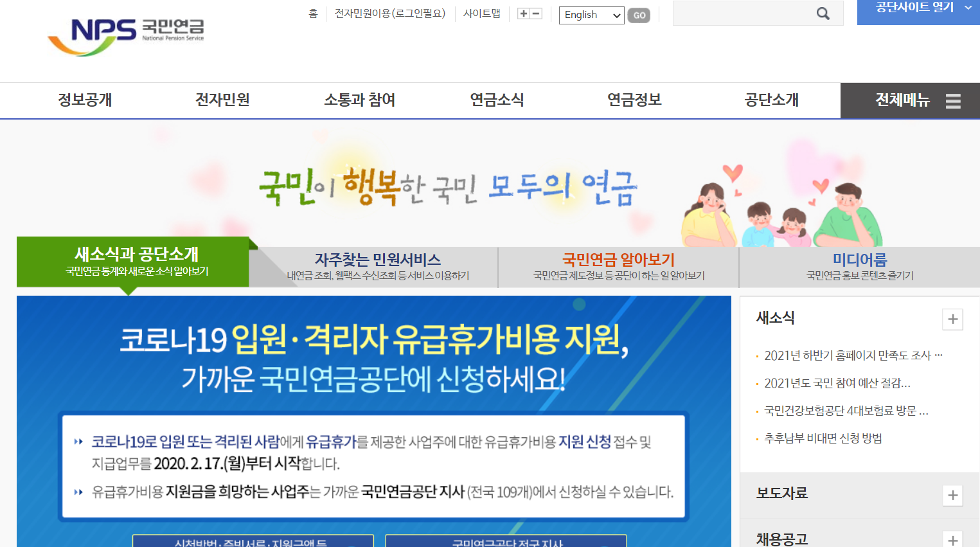Decrease text size with minus icon
This screenshot has height=547, width=980.
pyautogui.click(x=536, y=13)
